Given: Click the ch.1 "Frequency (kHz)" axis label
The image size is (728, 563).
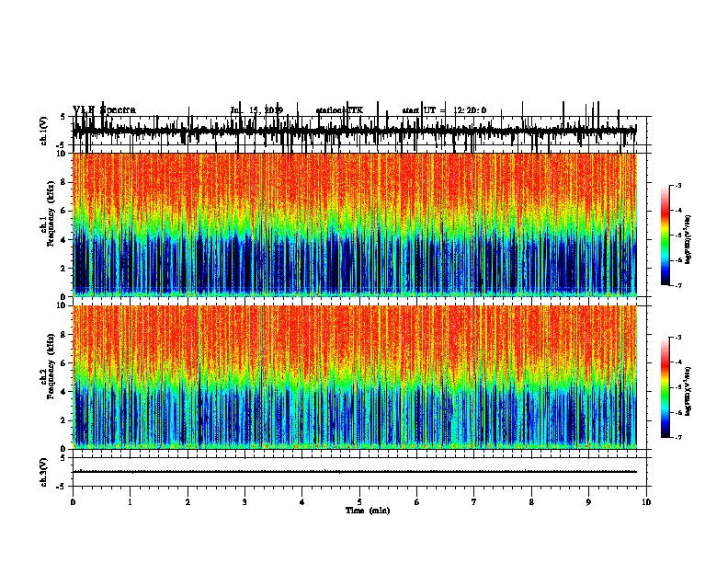Looking at the screenshot, I should point(51,214).
